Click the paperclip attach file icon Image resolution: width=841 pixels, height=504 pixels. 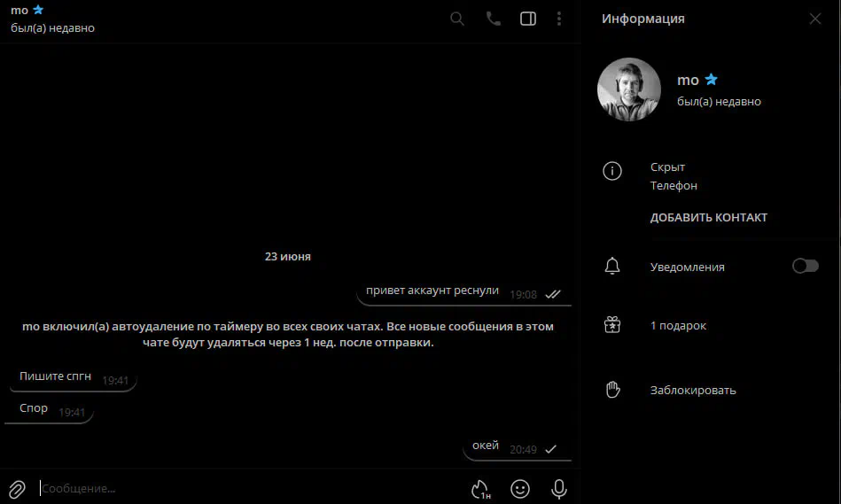click(x=17, y=489)
